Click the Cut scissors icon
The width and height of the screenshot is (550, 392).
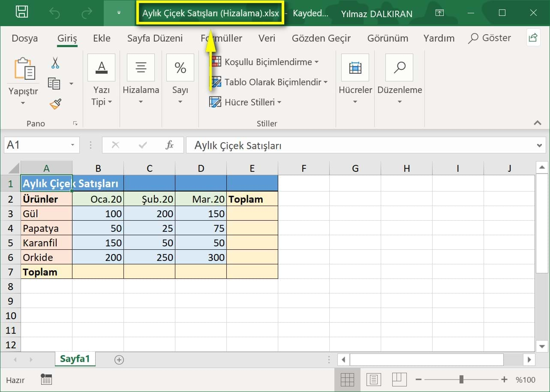click(55, 63)
